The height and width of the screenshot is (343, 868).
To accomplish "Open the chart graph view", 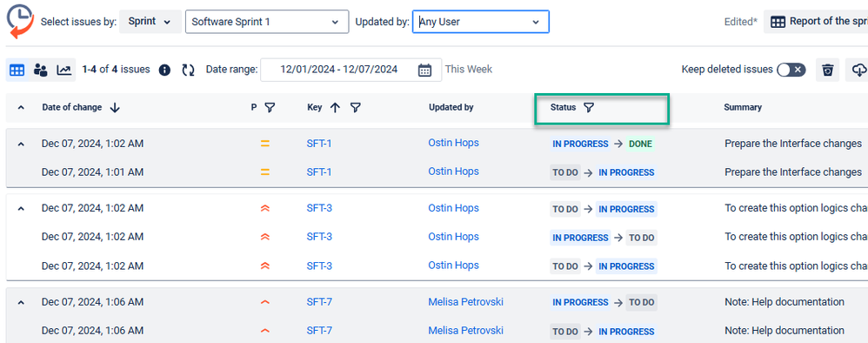I will (64, 71).
